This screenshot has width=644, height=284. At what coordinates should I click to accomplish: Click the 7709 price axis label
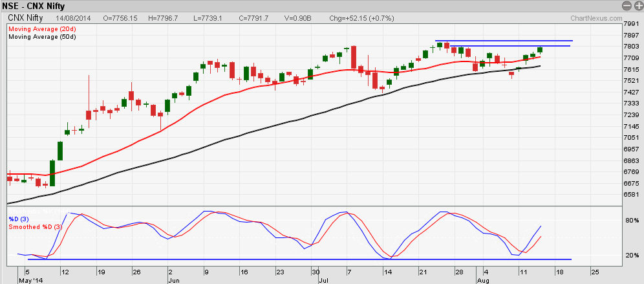pyautogui.click(x=631, y=58)
